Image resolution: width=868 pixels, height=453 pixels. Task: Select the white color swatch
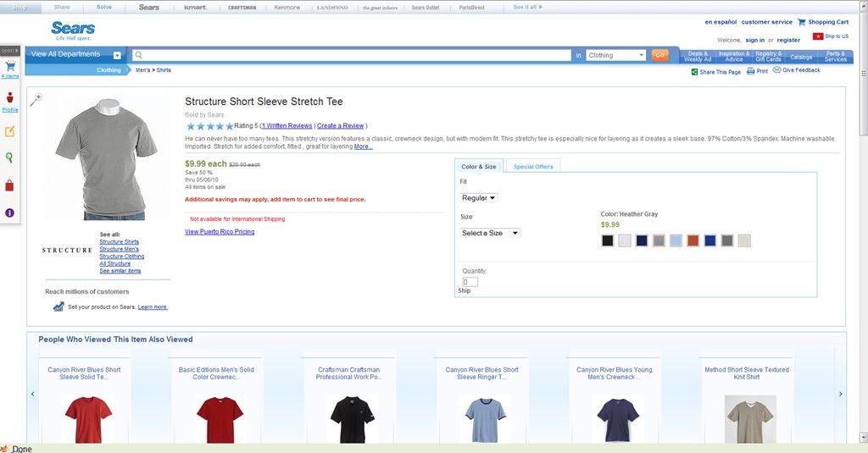625,240
